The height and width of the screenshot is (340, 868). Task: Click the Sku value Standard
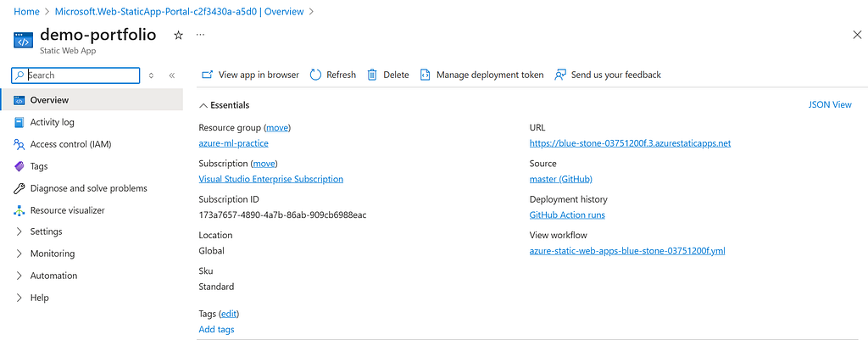point(216,287)
